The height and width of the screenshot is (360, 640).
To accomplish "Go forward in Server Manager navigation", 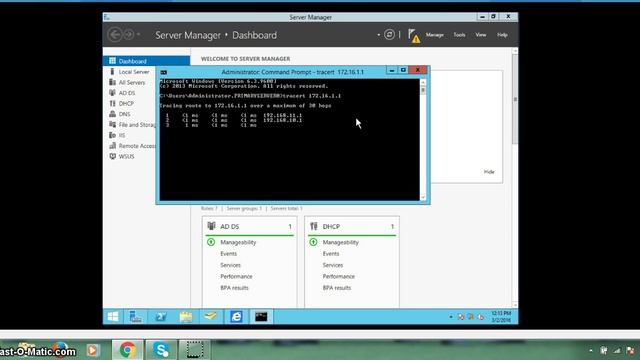I will click(x=129, y=35).
